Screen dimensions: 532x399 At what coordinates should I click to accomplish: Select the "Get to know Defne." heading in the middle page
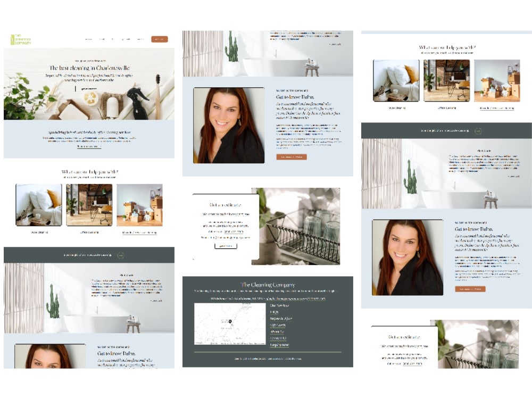pos(295,97)
